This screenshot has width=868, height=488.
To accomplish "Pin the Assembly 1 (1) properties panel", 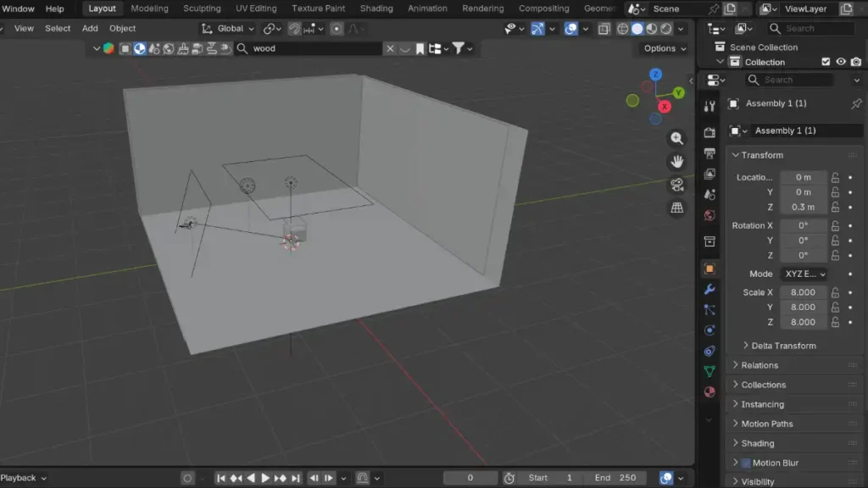I will click(856, 103).
